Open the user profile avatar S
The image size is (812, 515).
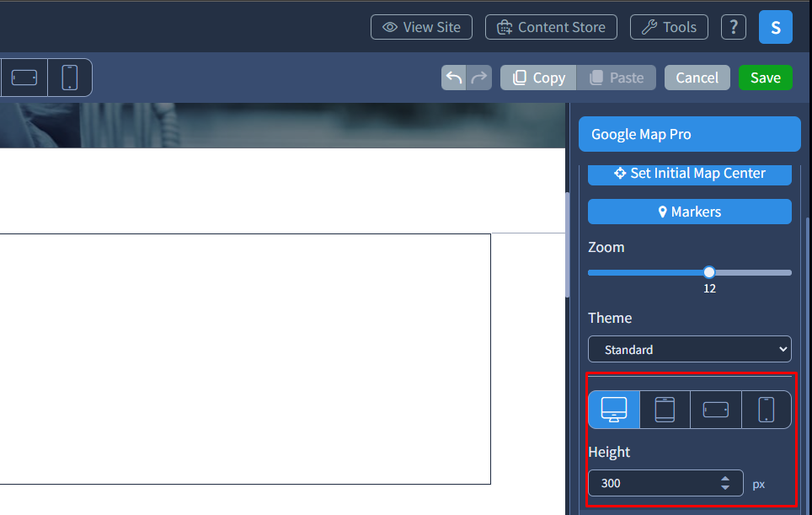[775, 27]
